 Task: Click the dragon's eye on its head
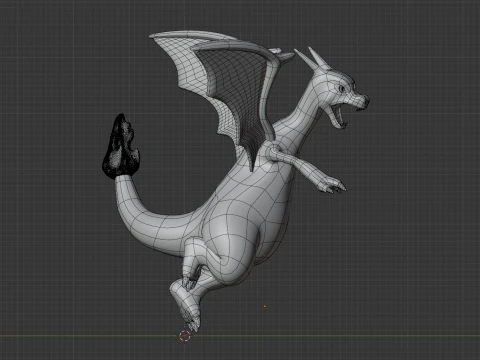(342, 89)
